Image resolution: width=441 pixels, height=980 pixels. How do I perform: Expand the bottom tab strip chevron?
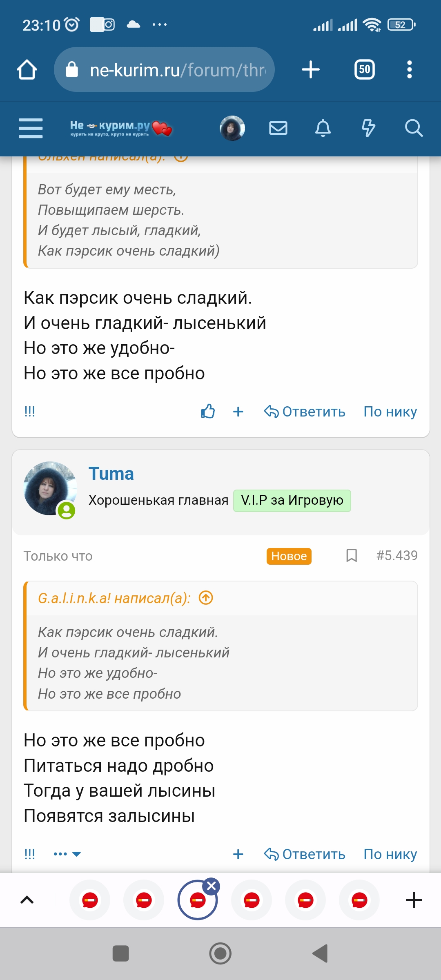(27, 900)
